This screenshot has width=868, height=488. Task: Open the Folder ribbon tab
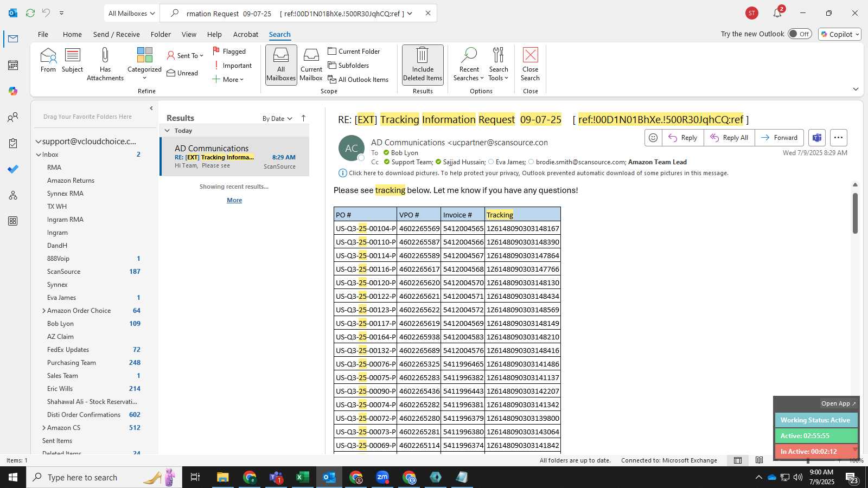[x=161, y=34]
